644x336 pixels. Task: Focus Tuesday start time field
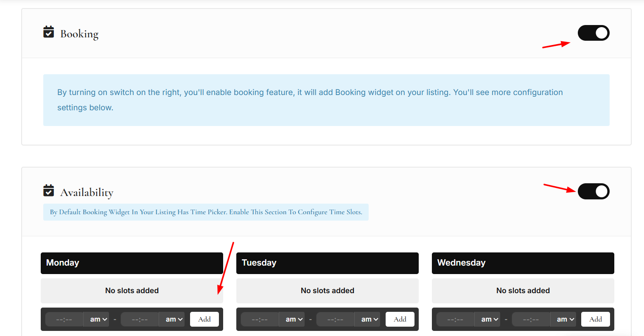click(260, 319)
